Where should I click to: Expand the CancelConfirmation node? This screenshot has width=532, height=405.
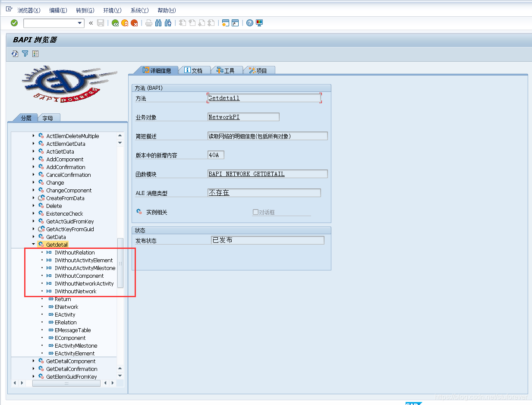34,175
